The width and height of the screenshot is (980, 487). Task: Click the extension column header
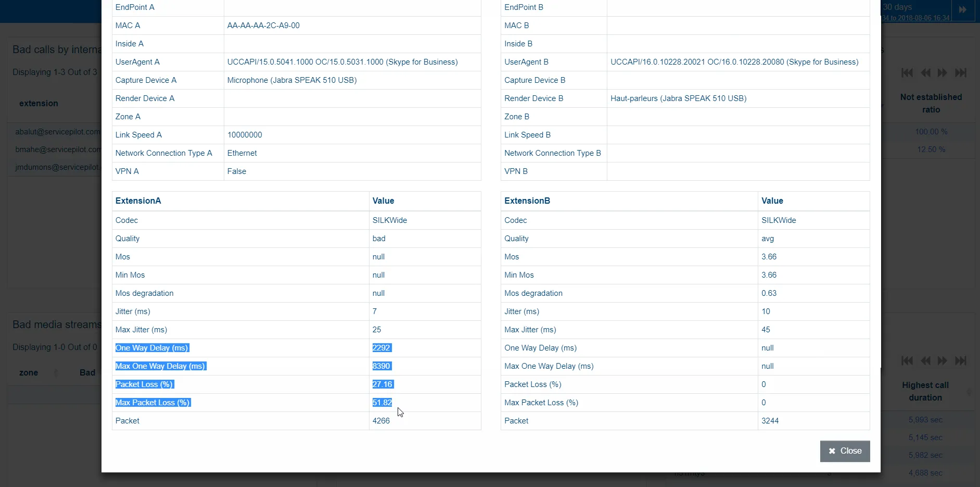pos(39,104)
